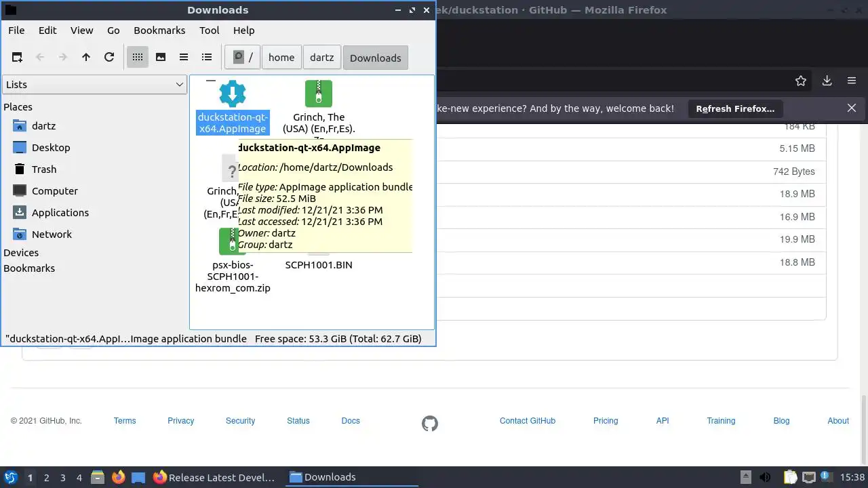Open the File menu
This screenshot has height=488, width=868.
pos(16,30)
